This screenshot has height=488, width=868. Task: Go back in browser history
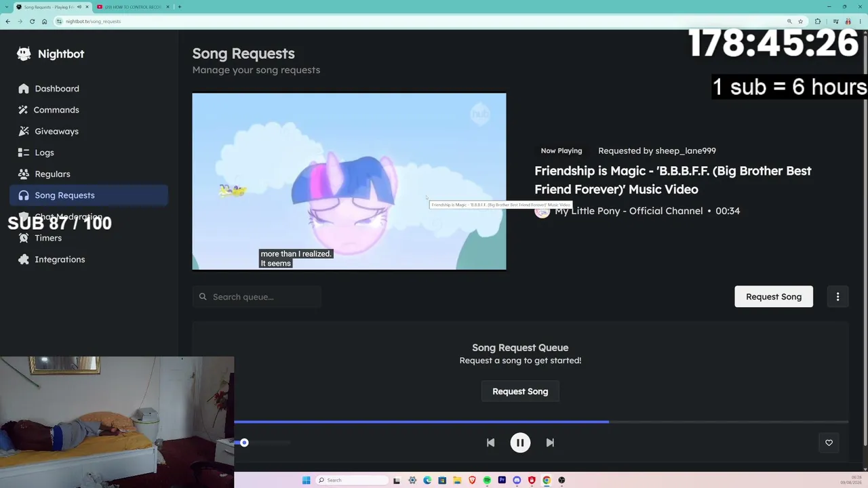[x=7, y=21]
